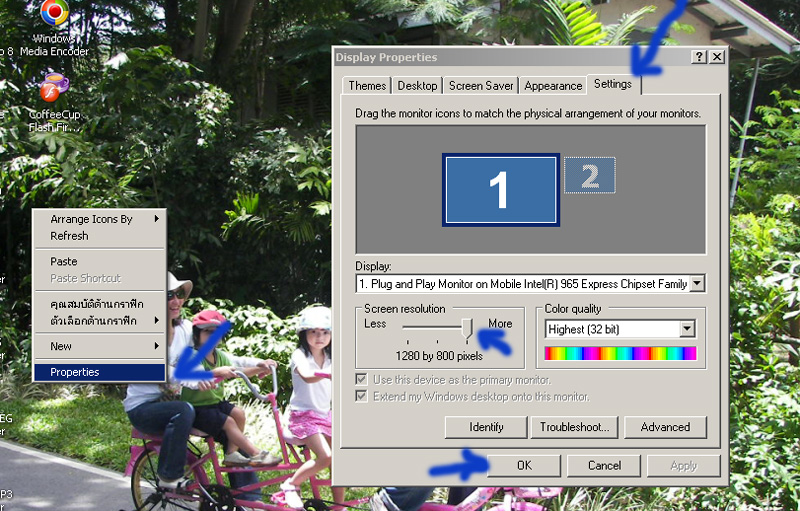Choose Paste in the context menu

click(x=100, y=262)
